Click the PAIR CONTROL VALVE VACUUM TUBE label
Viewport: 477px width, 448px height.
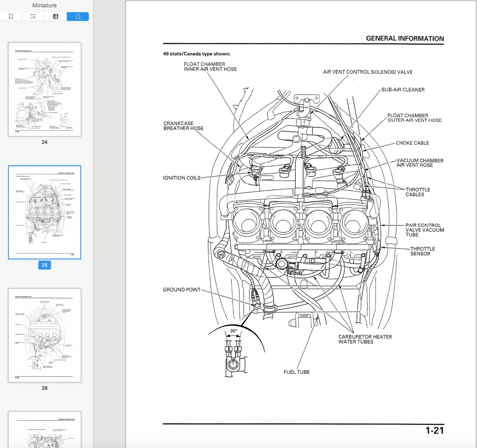tap(425, 230)
